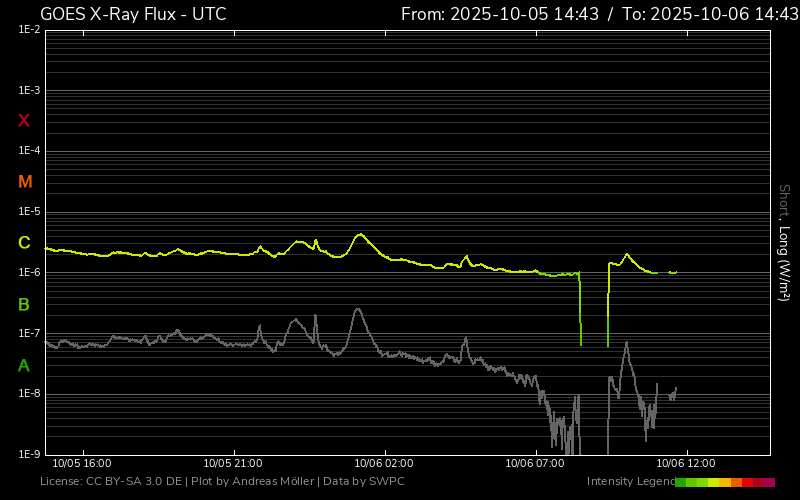800x500 pixels.
Task: Click the red X flare class label
Action: point(24,121)
